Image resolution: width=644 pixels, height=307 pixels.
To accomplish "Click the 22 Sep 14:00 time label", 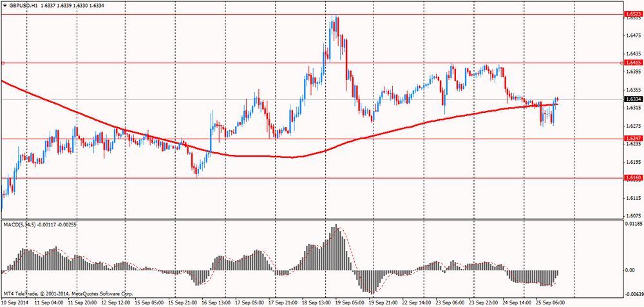I will tap(417, 302).
